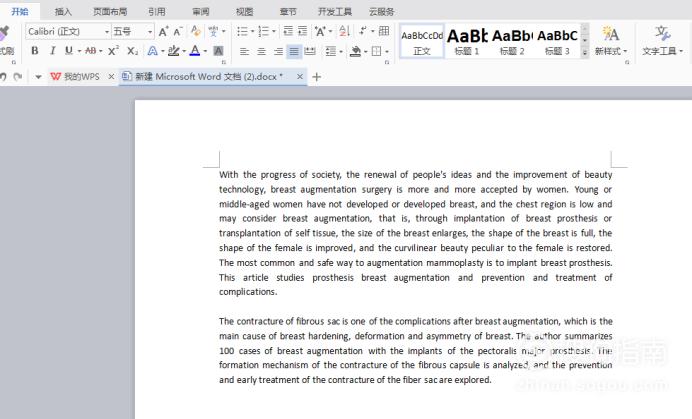This screenshot has height=419, width=692.
Task: Apply paragraph shading fill
Action: coord(355,51)
